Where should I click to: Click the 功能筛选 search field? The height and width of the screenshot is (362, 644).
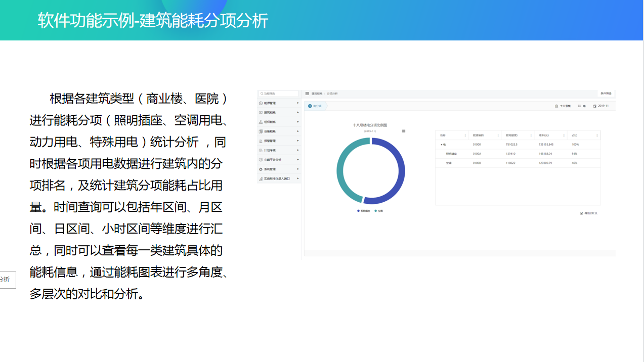(279, 94)
